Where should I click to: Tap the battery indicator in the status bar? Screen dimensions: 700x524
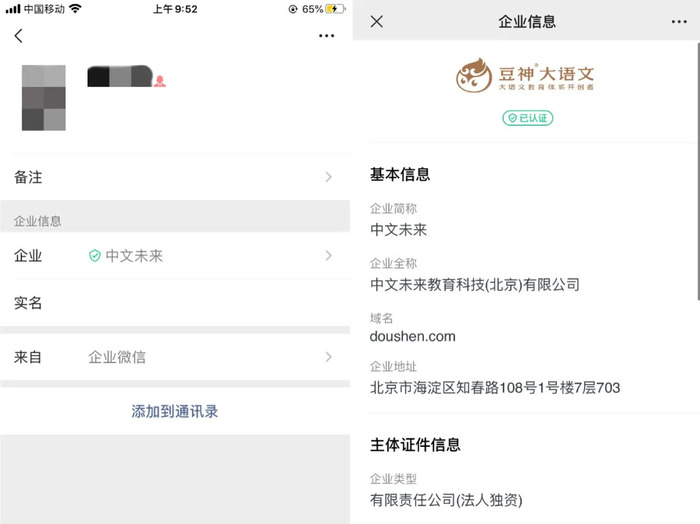(x=335, y=9)
